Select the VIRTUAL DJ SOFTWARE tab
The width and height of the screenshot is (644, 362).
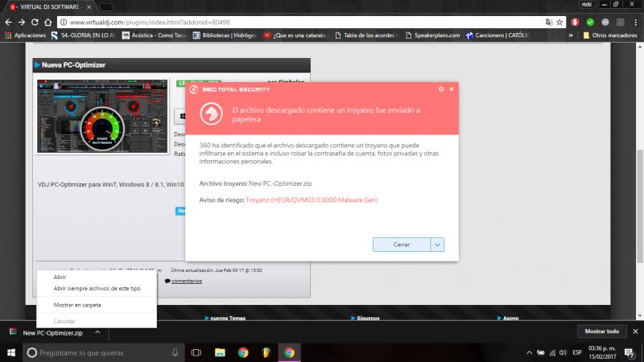[x=50, y=6]
